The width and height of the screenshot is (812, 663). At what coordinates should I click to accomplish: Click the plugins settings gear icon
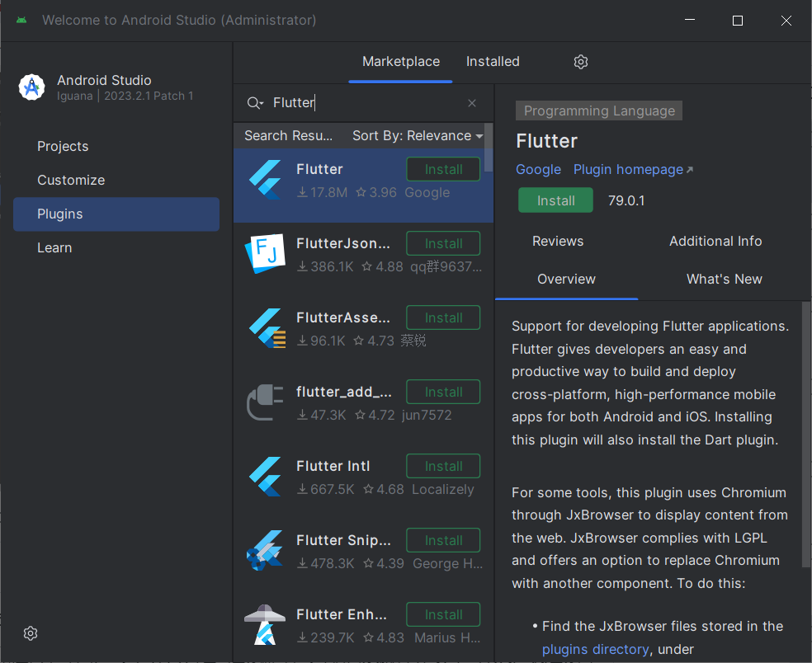[581, 62]
